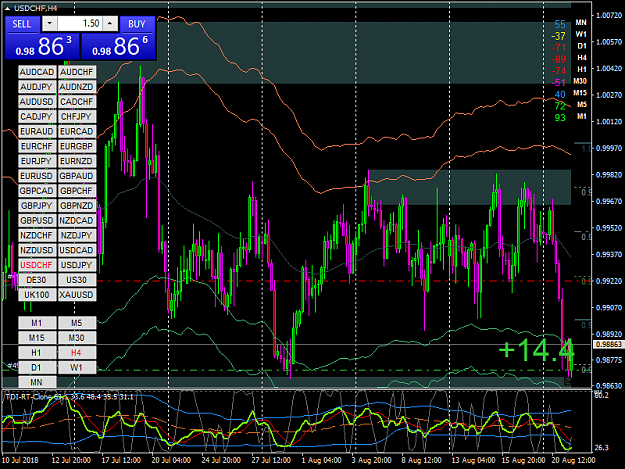Image resolution: width=625 pixels, height=469 pixels.
Task: Click the active H4 timeframe button
Action: (x=77, y=353)
